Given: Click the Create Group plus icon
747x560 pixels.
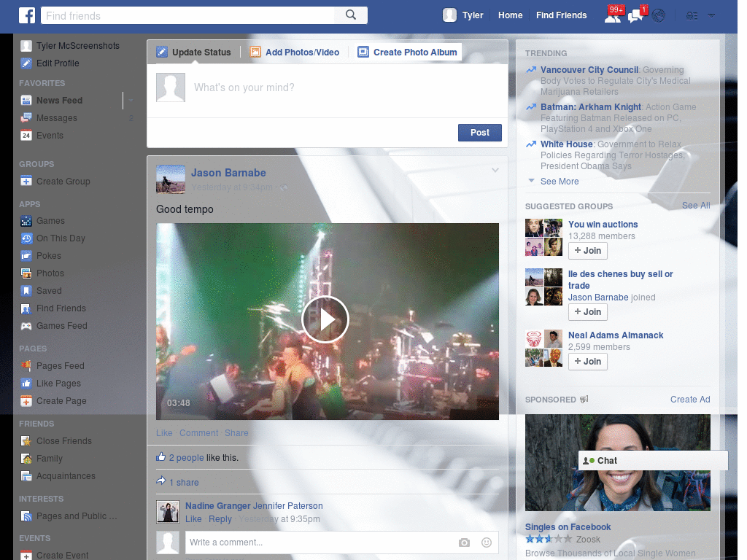Looking at the screenshot, I should pos(26,181).
